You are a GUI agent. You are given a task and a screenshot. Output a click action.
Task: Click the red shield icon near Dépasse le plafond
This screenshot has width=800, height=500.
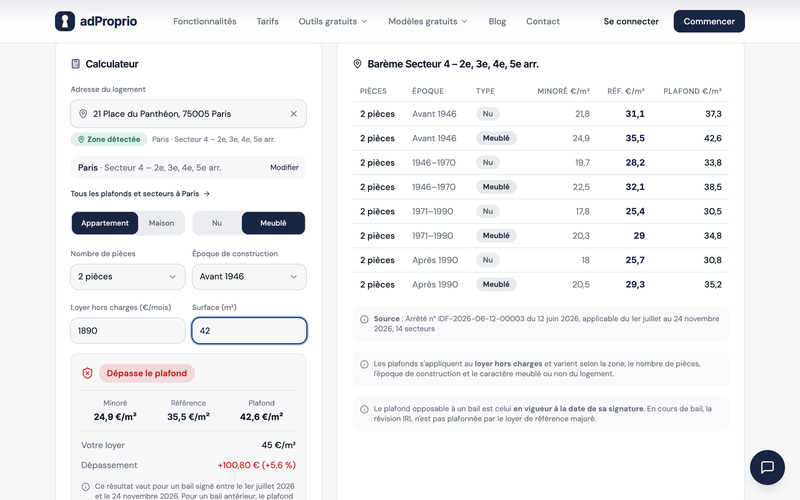[x=87, y=373]
